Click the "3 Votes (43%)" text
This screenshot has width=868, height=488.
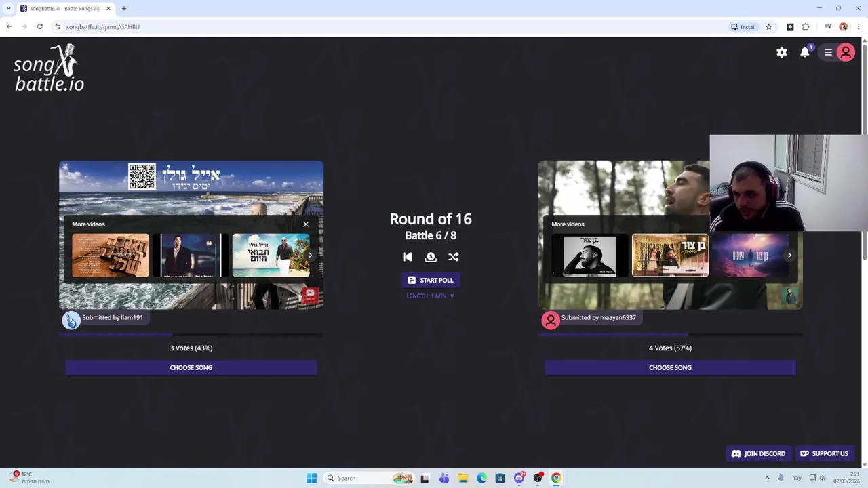[x=191, y=348]
